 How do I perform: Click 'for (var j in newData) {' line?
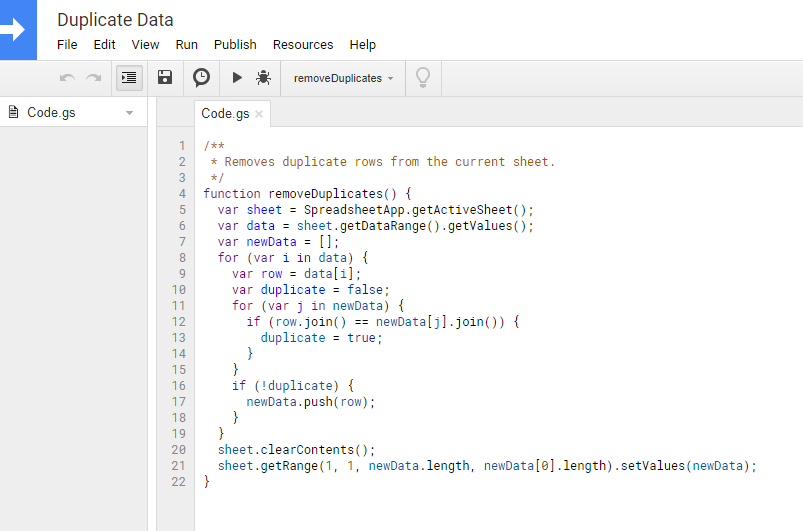(318, 306)
